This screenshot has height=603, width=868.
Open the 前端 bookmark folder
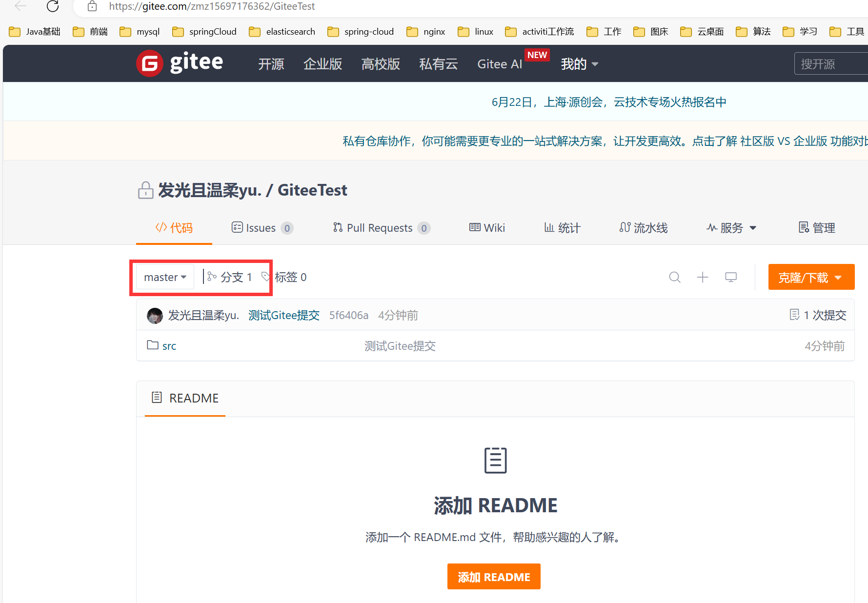pyautogui.click(x=90, y=32)
